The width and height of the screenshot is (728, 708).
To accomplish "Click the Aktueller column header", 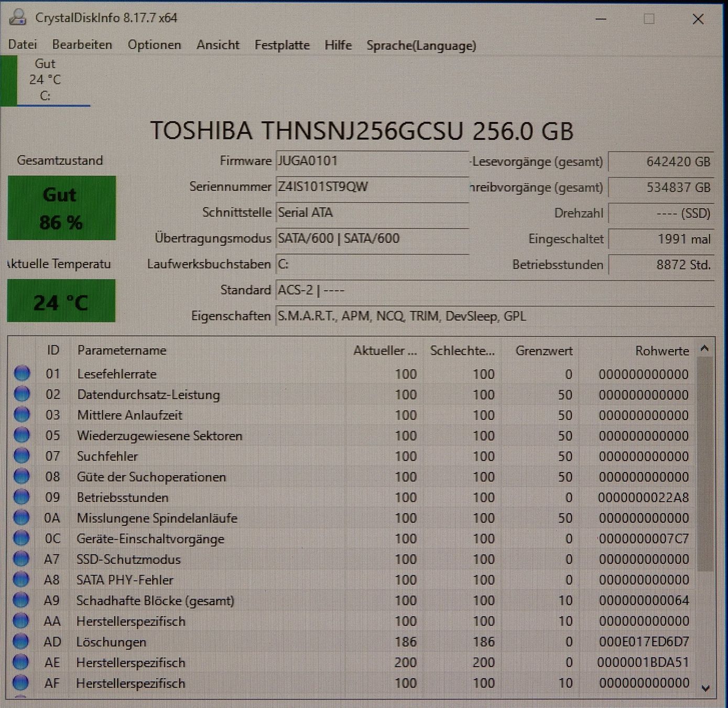I will [385, 350].
